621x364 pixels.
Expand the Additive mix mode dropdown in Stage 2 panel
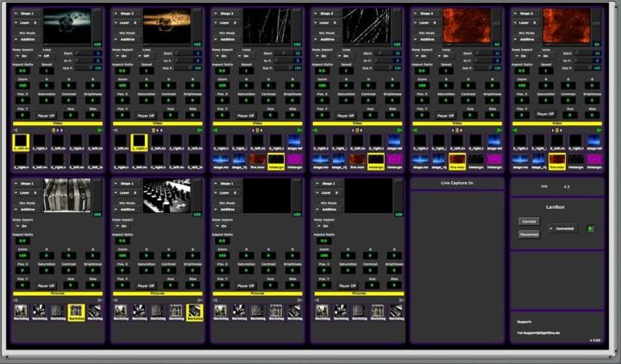[x=128, y=40]
